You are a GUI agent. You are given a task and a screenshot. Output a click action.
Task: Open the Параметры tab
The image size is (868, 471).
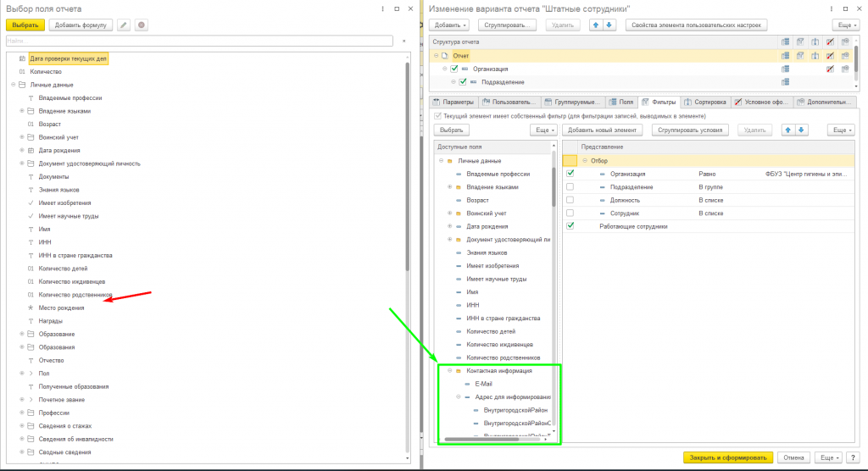[x=453, y=102]
